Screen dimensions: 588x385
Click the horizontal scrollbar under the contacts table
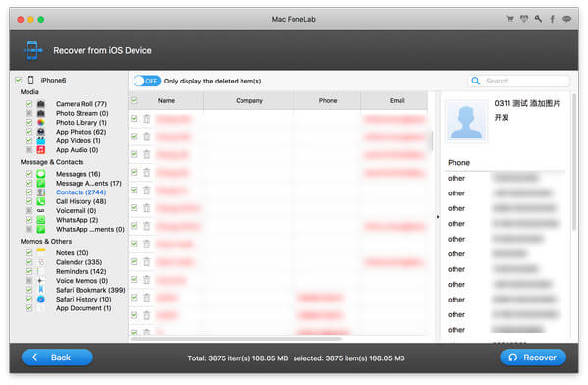(x=236, y=339)
